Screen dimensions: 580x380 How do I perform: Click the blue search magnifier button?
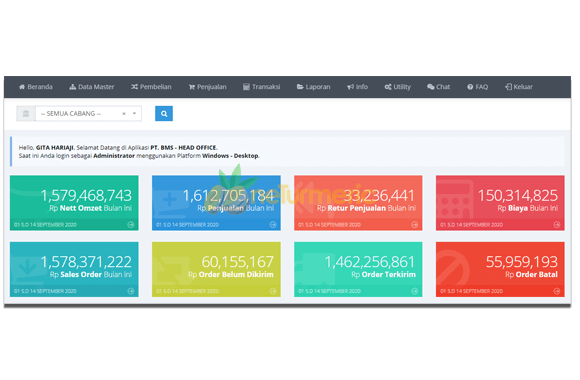(x=164, y=114)
